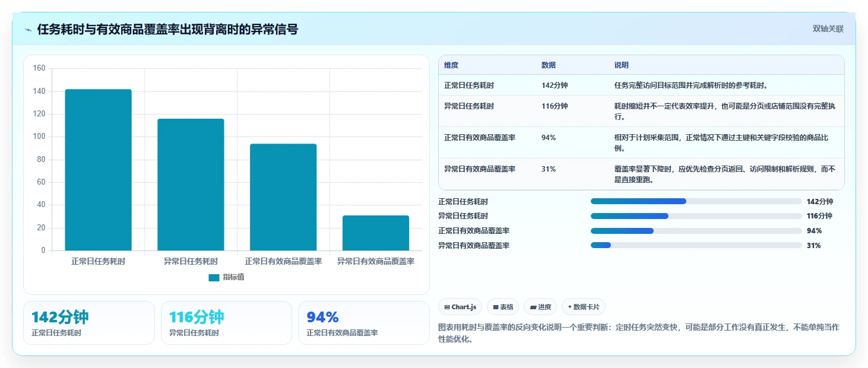Open the 142分钟 data card
This screenshot has height=368, width=868.
click(x=89, y=323)
